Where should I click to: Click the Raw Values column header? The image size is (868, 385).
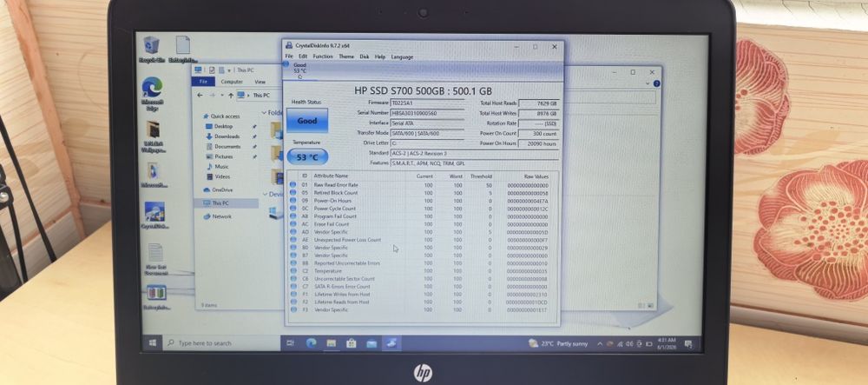[x=536, y=176]
